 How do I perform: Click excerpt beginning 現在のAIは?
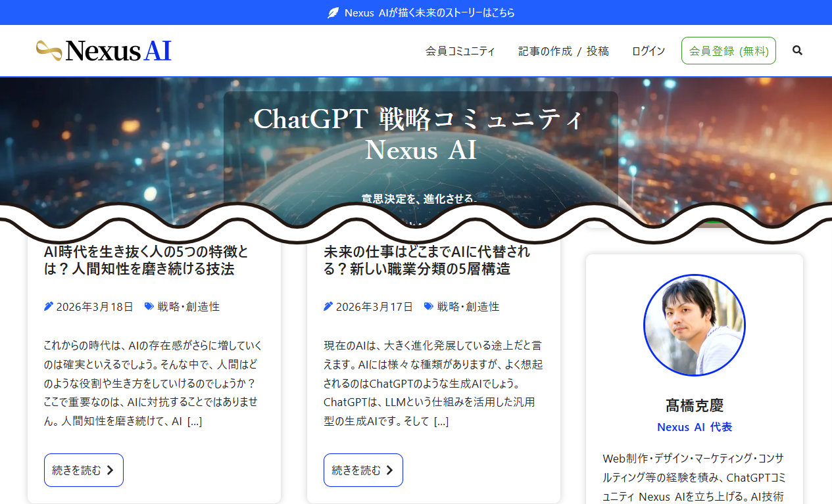click(433, 383)
